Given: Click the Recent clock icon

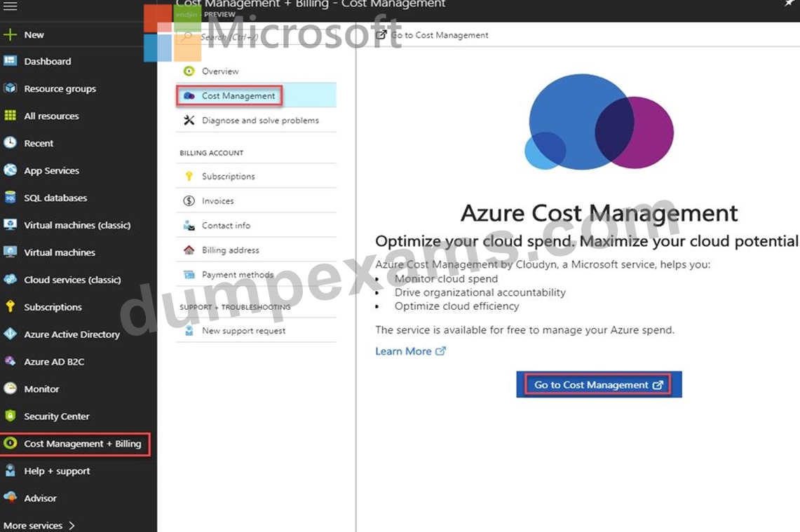Looking at the screenshot, I should pos(11,143).
